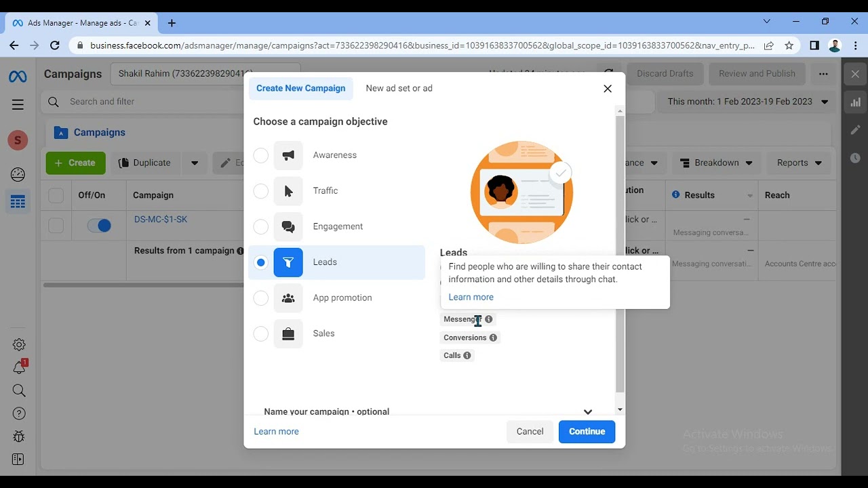Open the Duplicate dropdown arrow
The width and height of the screenshot is (868, 488).
pyautogui.click(x=195, y=163)
